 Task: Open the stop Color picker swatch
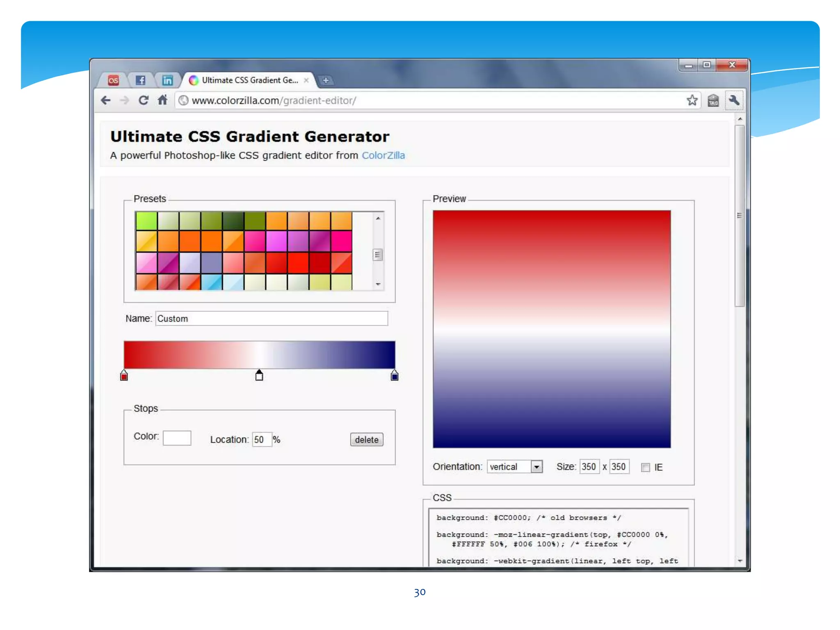pyautogui.click(x=177, y=438)
